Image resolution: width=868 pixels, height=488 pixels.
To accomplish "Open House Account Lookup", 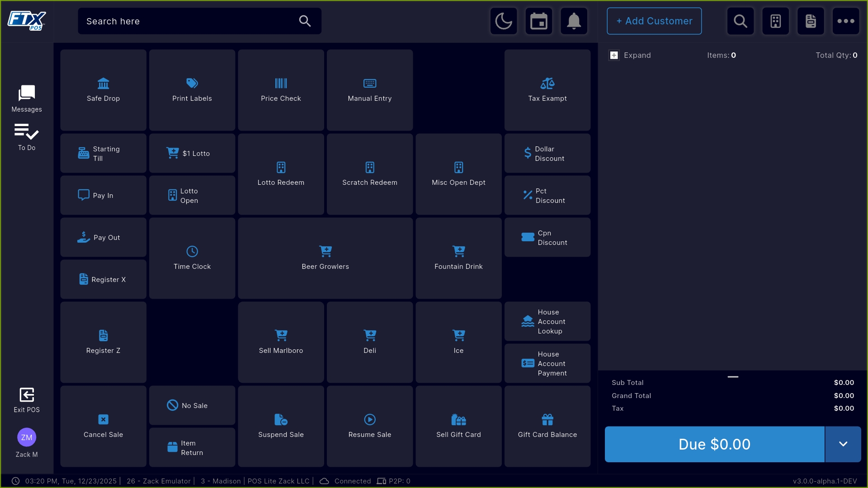I will [x=547, y=321].
